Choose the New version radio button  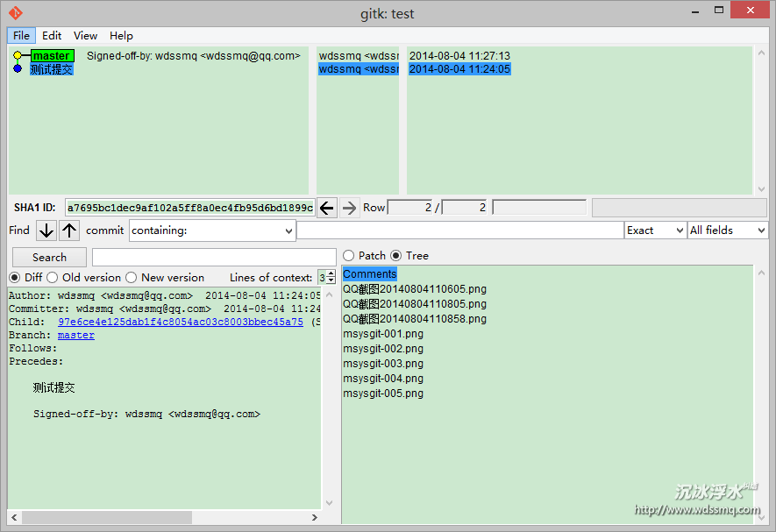click(x=132, y=278)
